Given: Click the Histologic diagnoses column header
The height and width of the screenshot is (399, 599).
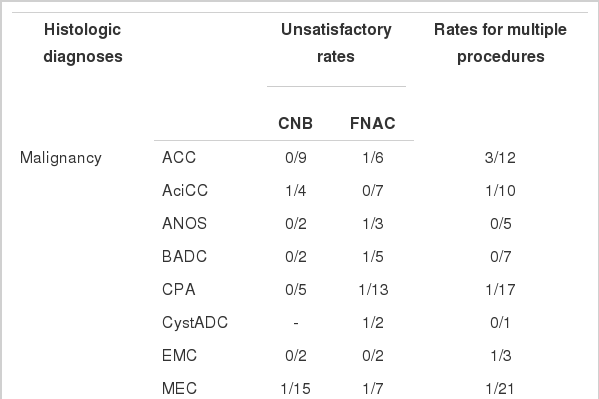Looking at the screenshot, I should [83, 43].
